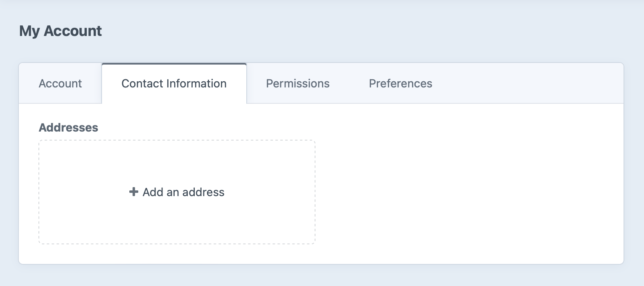Screen dimensions: 644x286
Task: View permission settings by clicking Permissions
Action: pos(297,83)
